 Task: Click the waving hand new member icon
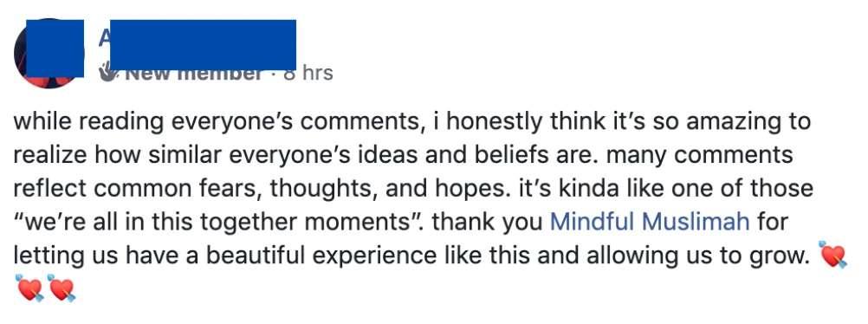(x=108, y=72)
